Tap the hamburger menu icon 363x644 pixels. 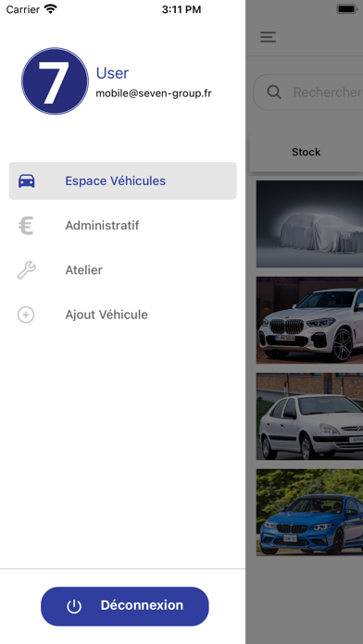coord(268,37)
